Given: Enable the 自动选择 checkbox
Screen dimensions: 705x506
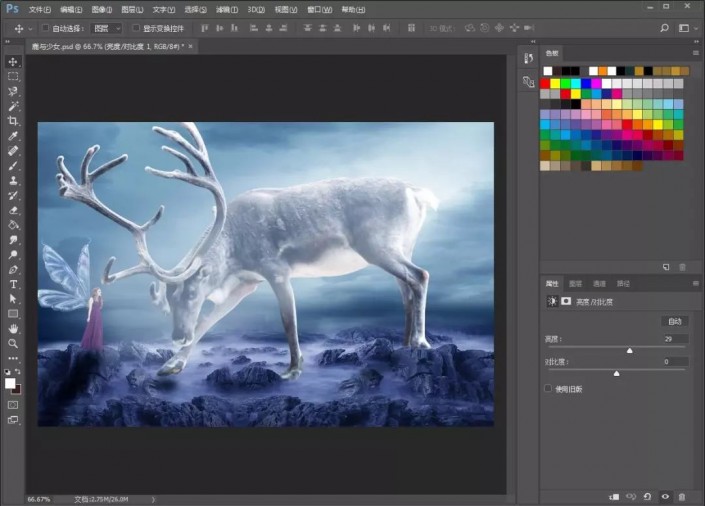Looking at the screenshot, I should (45, 28).
